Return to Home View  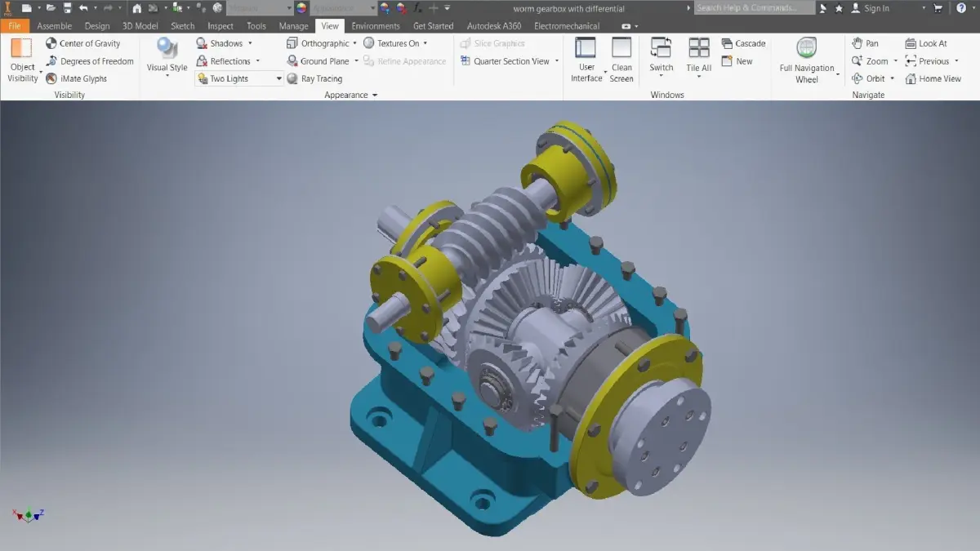click(x=933, y=79)
